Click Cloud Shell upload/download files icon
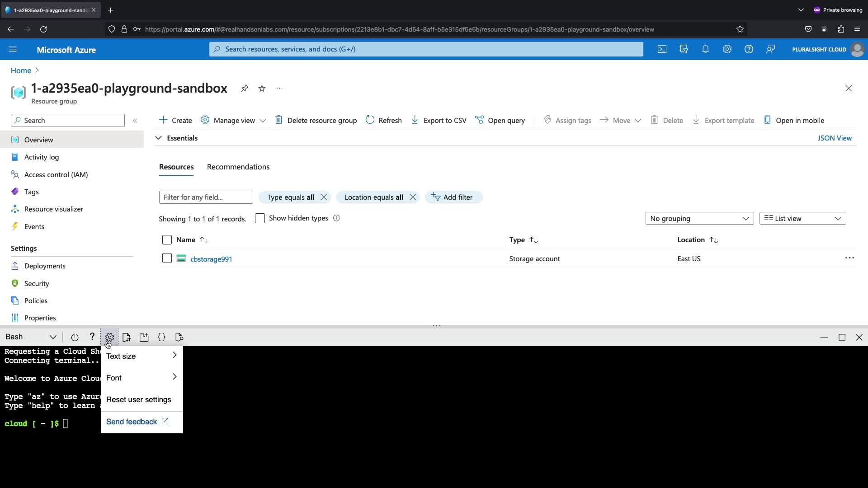This screenshot has height=488, width=868. [127, 337]
